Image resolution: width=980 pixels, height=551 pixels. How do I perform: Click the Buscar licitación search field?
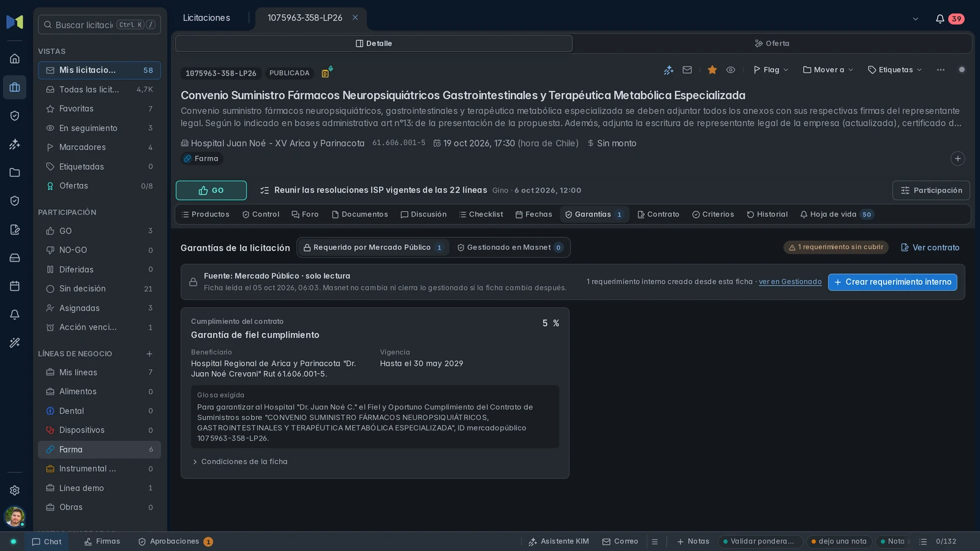pos(99,24)
